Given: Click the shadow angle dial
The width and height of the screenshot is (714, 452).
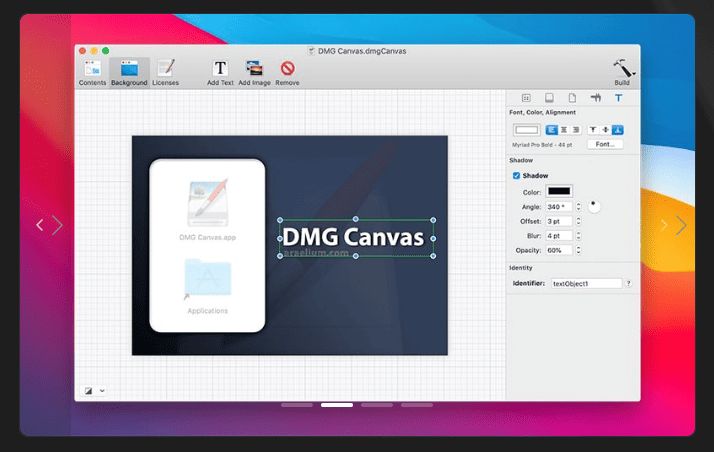Looking at the screenshot, I should click(594, 207).
